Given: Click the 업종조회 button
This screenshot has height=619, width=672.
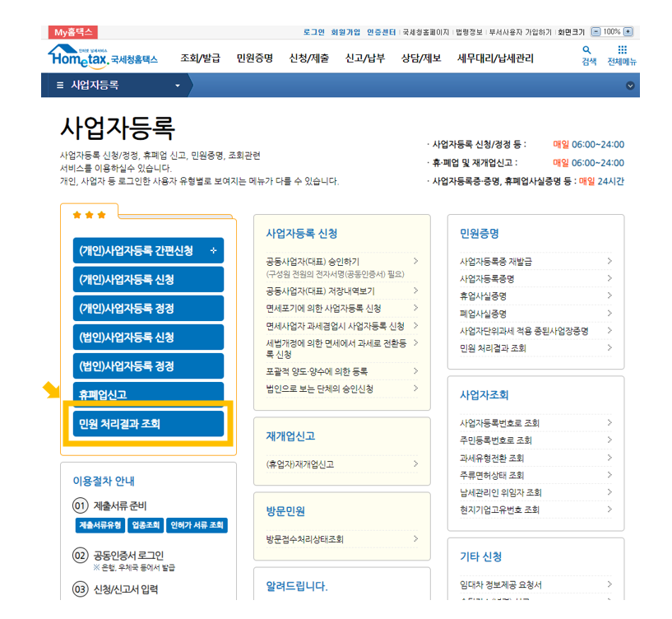Looking at the screenshot, I should coord(146,525).
